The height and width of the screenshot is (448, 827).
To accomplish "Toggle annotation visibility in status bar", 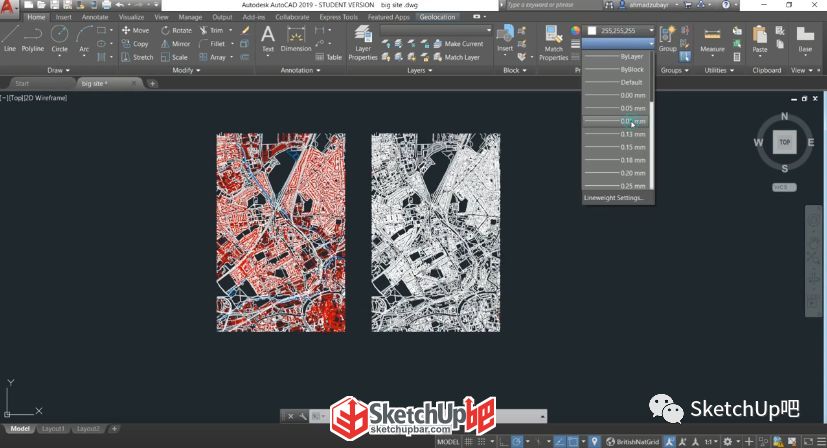I will pyautogui.click(x=669, y=442).
